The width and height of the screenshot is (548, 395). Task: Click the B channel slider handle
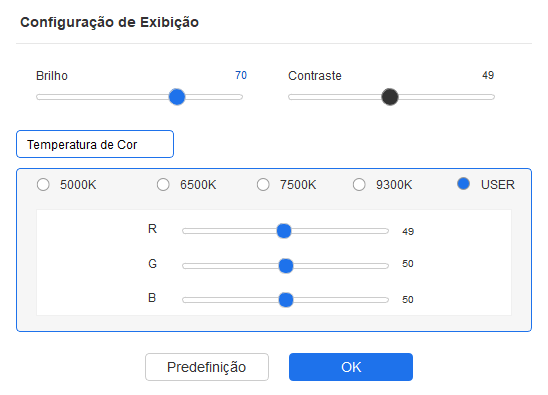pyautogui.click(x=286, y=300)
